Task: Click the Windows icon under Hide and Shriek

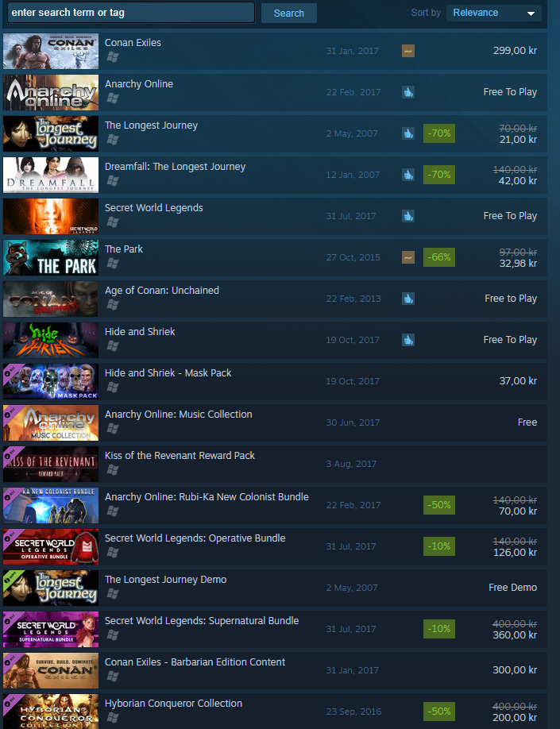Action: 112,346
